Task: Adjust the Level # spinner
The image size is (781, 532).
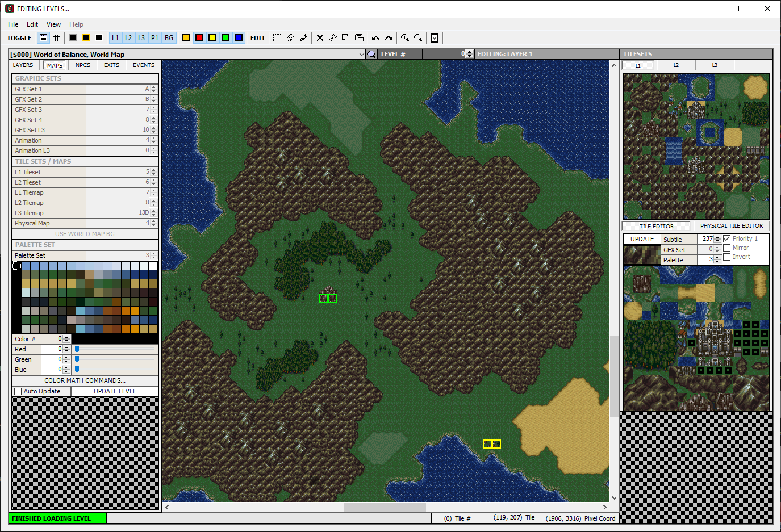Action: [x=469, y=54]
